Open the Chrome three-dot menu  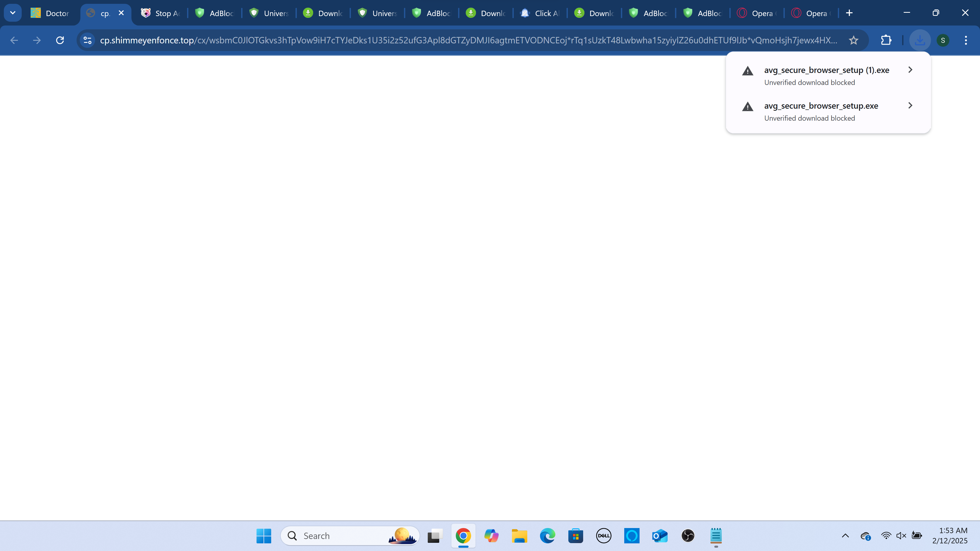tap(965, 40)
